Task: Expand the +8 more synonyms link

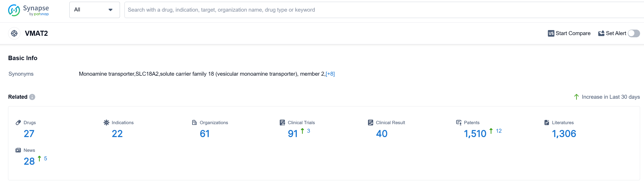Action: (330, 74)
